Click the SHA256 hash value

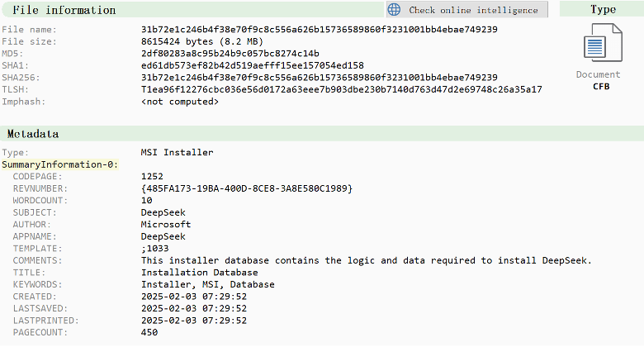coord(320,78)
